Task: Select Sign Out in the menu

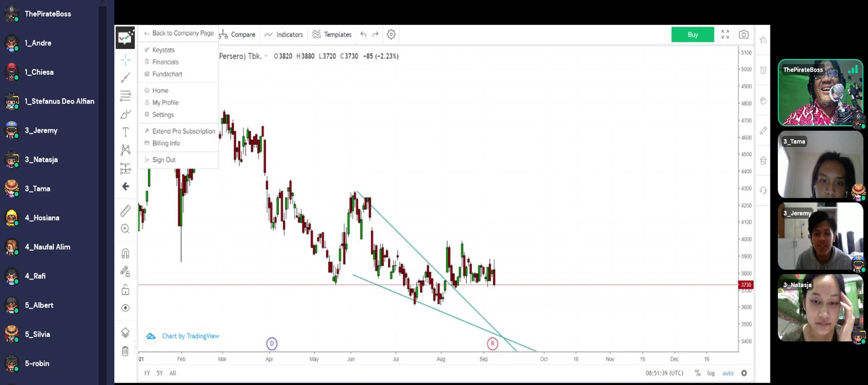Action: tap(164, 160)
